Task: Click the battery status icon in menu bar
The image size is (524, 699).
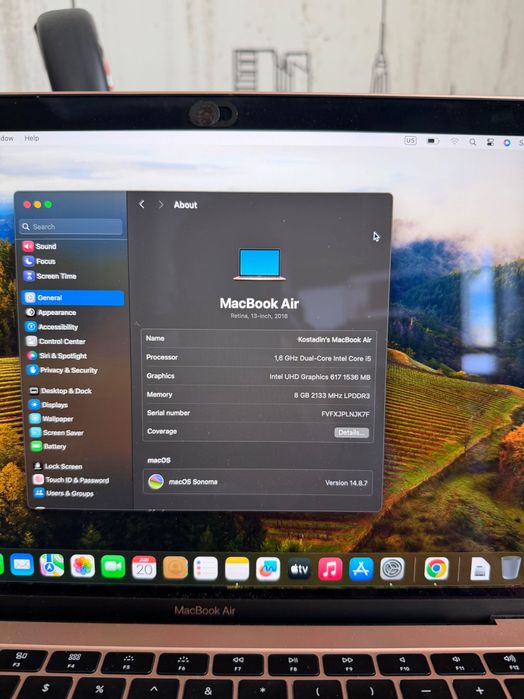Action: tap(432, 141)
